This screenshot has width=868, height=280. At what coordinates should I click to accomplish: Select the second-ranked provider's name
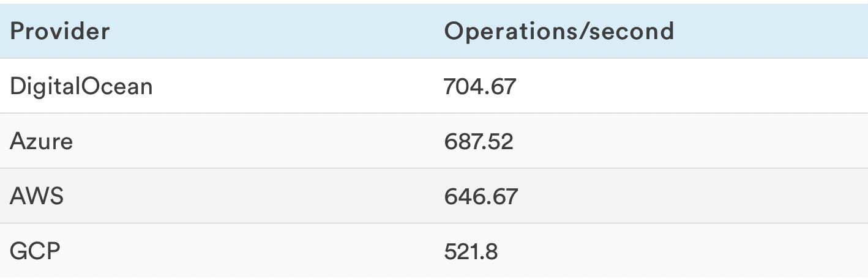tap(41, 141)
